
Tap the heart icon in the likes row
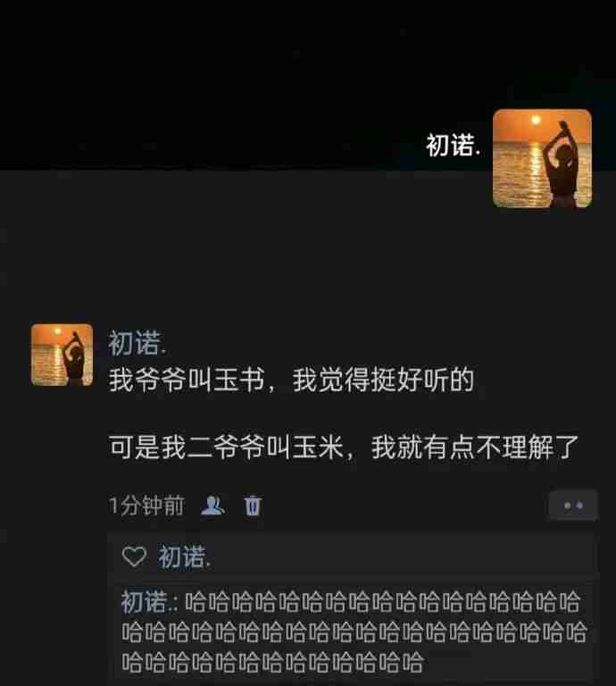[x=134, y=556]
